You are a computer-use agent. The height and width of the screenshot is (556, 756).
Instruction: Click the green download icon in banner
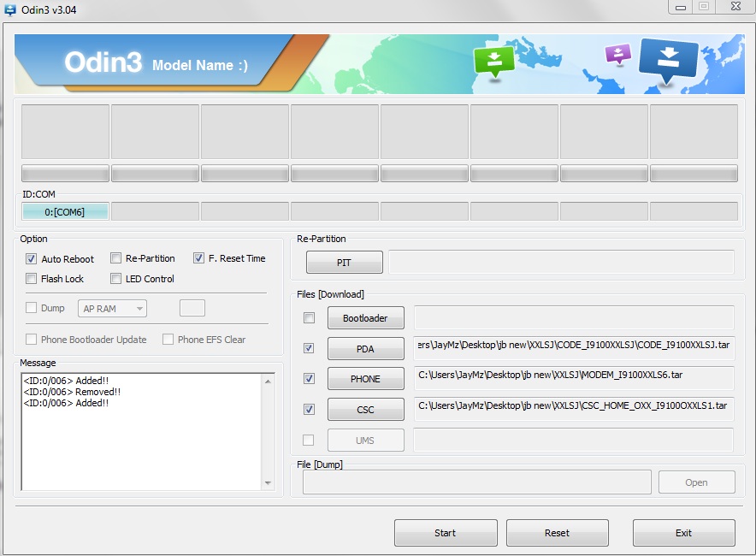pos(493,62)
